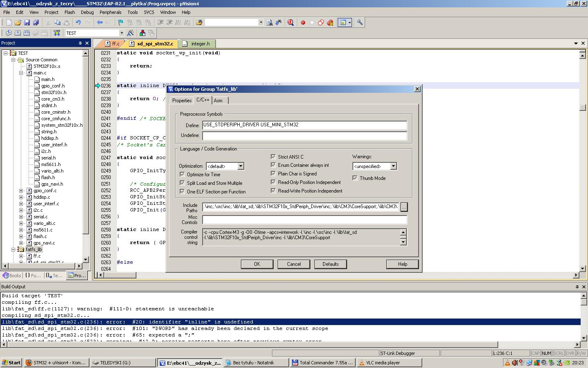Open Manage Components colored blocks icon
The height and width of the screenshot is (368, 588).
(x=143, y=33)
